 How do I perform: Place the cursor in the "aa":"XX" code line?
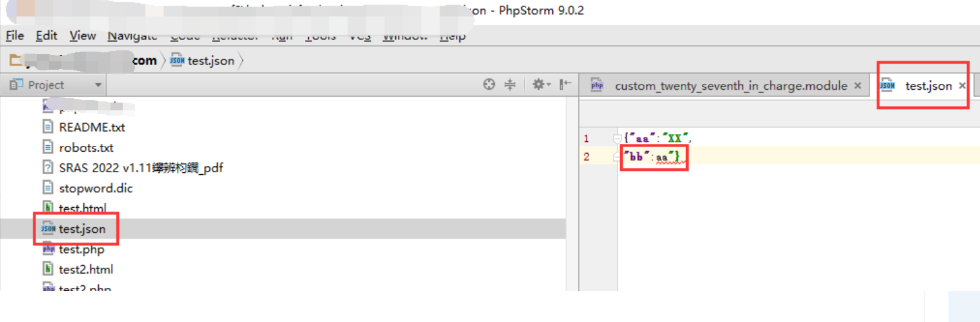tap(658, 138)
